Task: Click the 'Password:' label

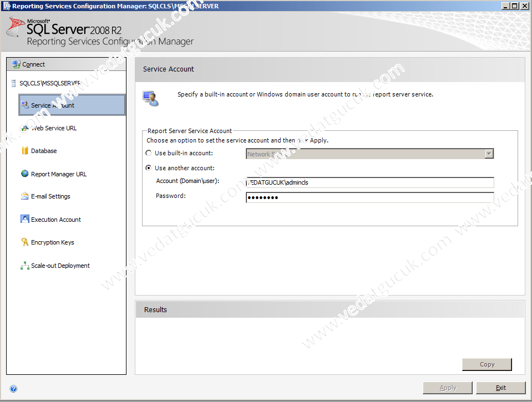Action: coord(171,196)
